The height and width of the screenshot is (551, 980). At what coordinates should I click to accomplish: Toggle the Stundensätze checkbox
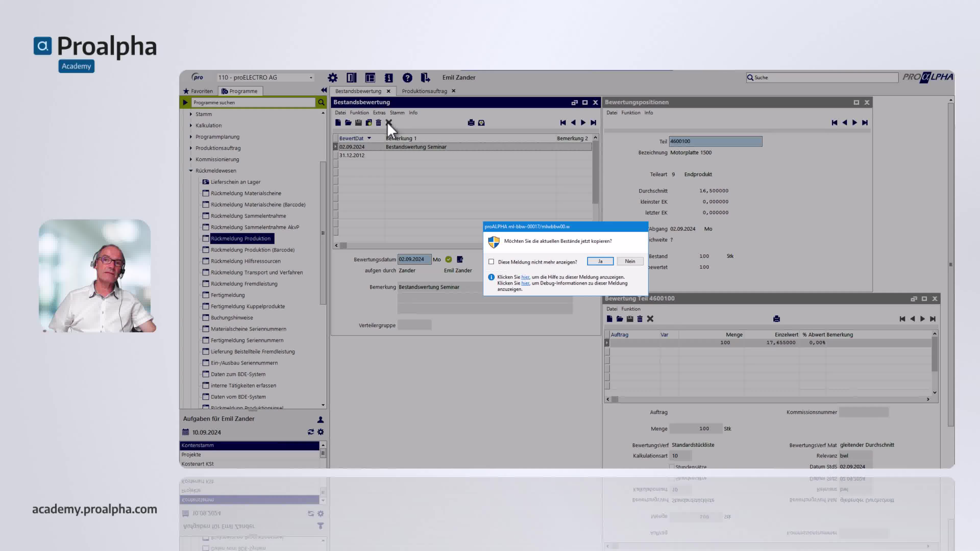click(671, 467)
